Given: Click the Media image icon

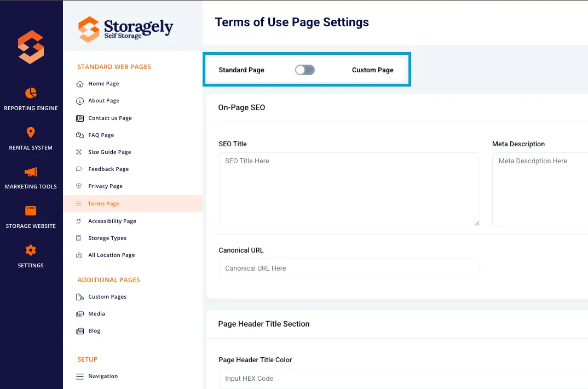Looking at the screenshot, I should click(x=79, y=314).
